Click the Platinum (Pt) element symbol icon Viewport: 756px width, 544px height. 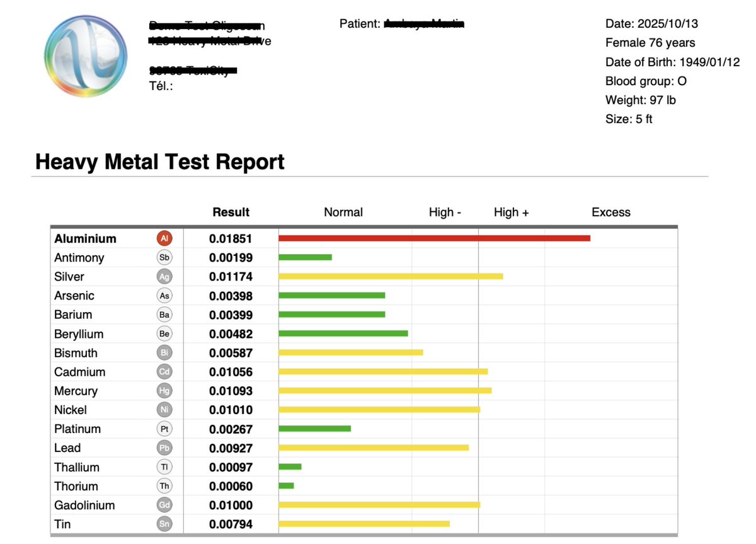tap(165, 429)
